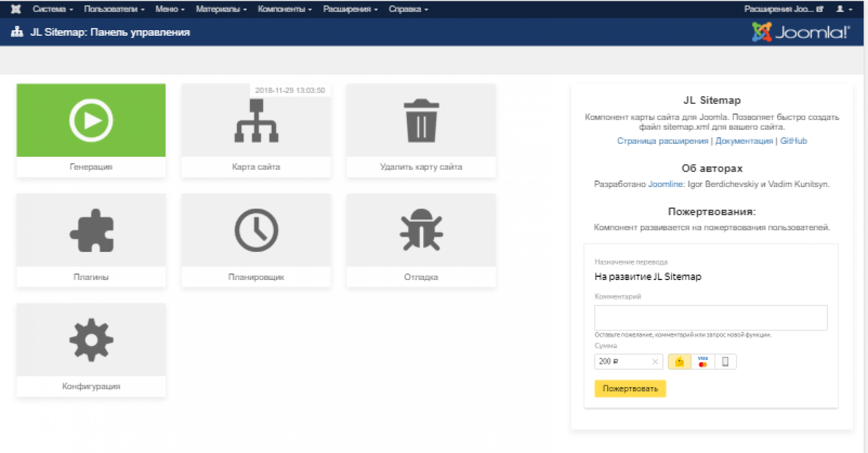Click the Плагины tile label

click(91, 277)
